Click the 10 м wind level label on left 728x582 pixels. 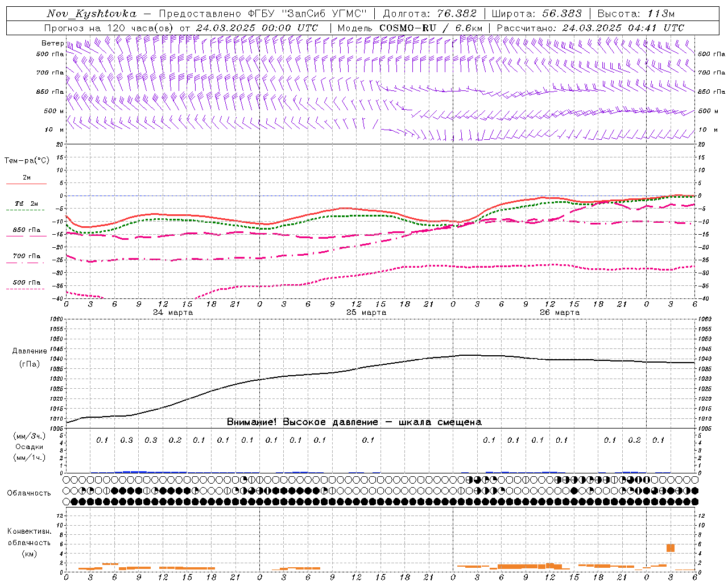coord(55,130)
